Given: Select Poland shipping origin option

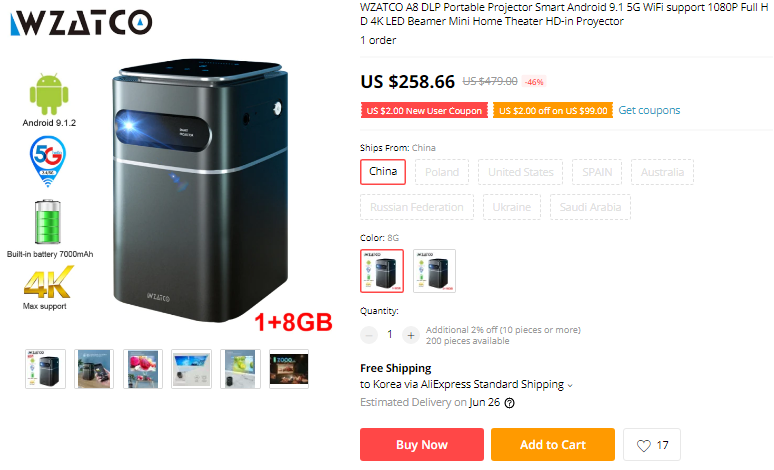Looking at the screenshot, I should [x=442, y=172].
